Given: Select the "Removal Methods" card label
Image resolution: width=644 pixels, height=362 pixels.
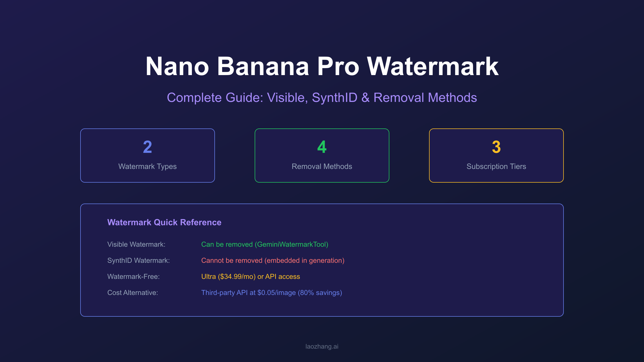Looking at the screenshot, I should click(322, 167).
